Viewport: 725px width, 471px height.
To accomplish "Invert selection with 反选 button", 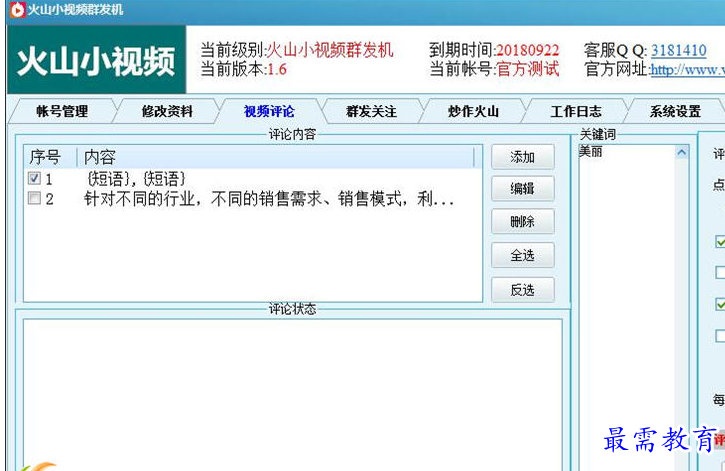I will [x=522, y=290].
